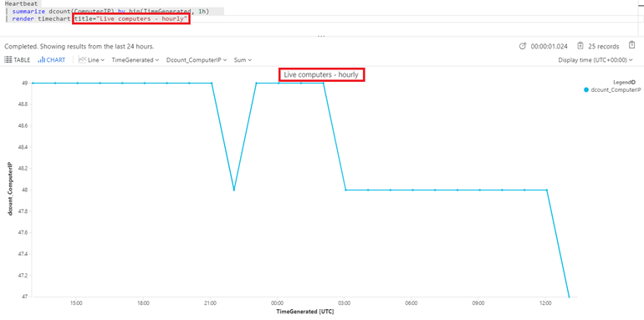Click the 03:00 x-axis label
The width and height of the screenshot is (644, 320).
click(x=345, y=303)
